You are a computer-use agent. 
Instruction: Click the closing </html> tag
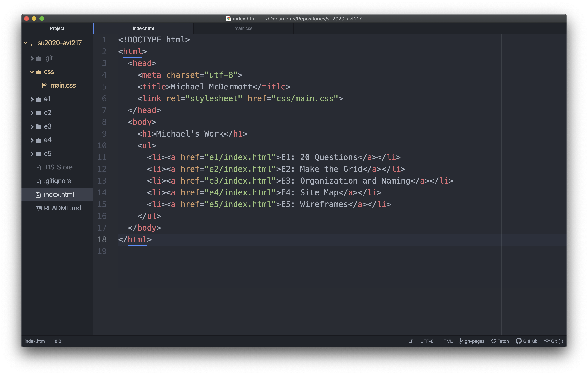tap(135, 240)
